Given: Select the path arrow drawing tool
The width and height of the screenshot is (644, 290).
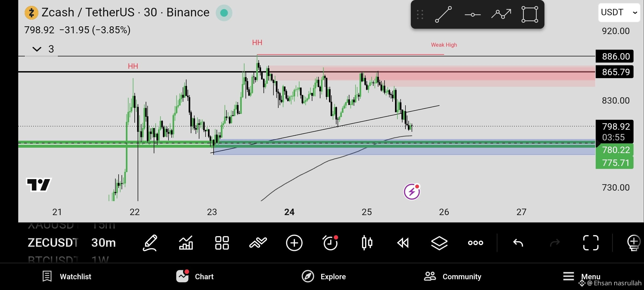Looking at the screenshot, I should pyautogui.click(x=501, y=14).
